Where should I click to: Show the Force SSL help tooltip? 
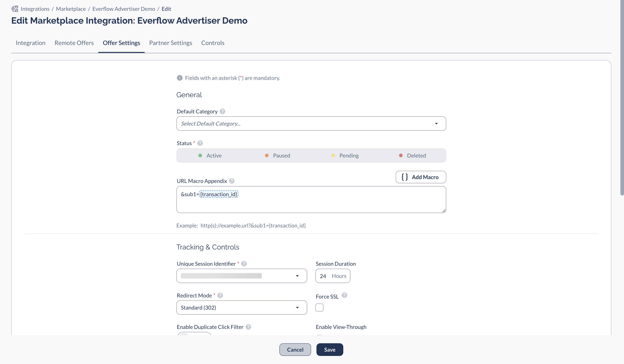[344, 295]
